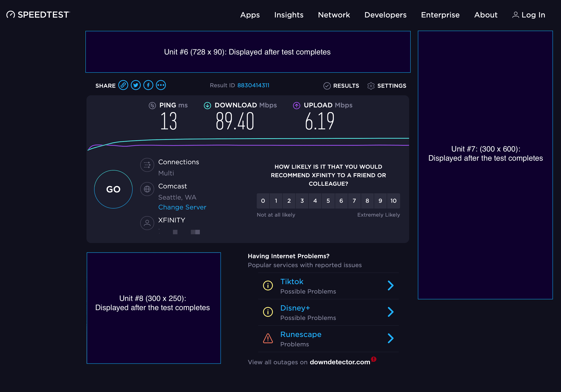
Task: Click the Speedtest logo
Action: (38, 15)
